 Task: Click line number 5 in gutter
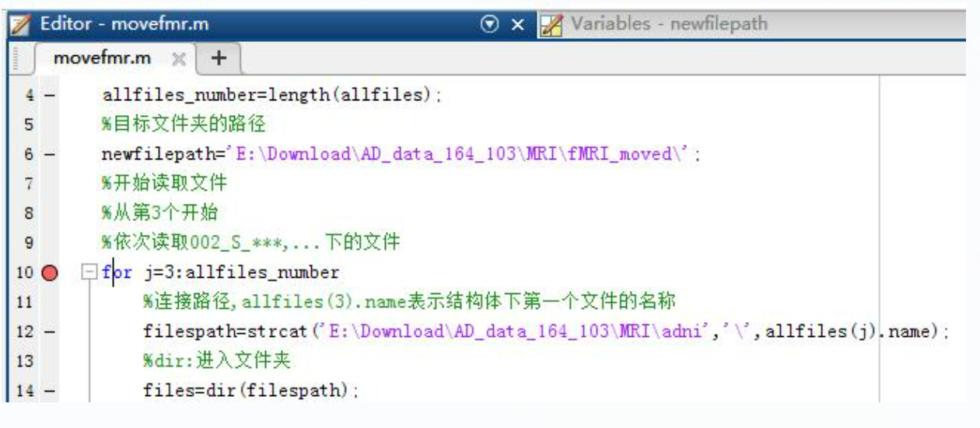click(29, 125)
